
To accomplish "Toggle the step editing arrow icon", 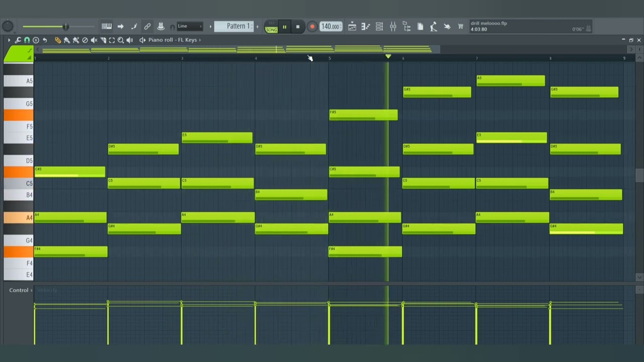I will coord(120,26).
